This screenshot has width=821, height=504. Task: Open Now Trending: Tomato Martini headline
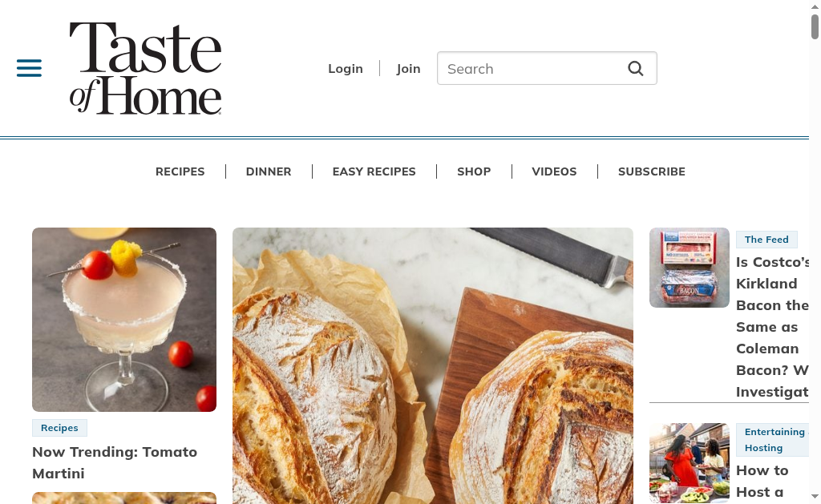[x=115, y=462]
